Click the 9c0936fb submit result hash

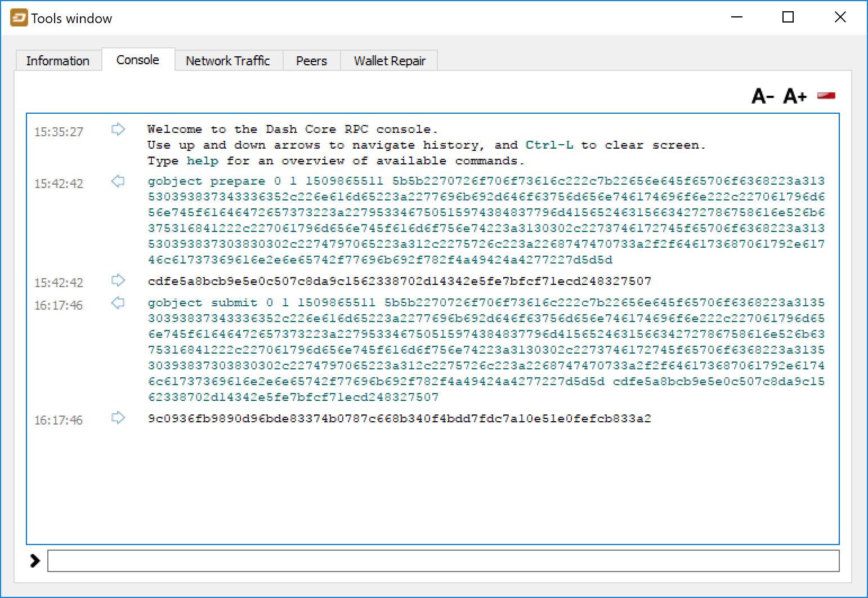tap(399, 418)
